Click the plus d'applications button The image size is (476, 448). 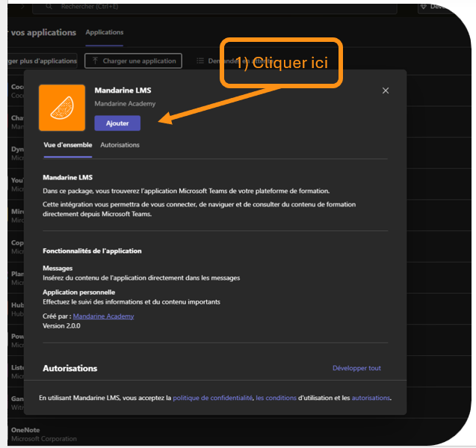(41, 61)
